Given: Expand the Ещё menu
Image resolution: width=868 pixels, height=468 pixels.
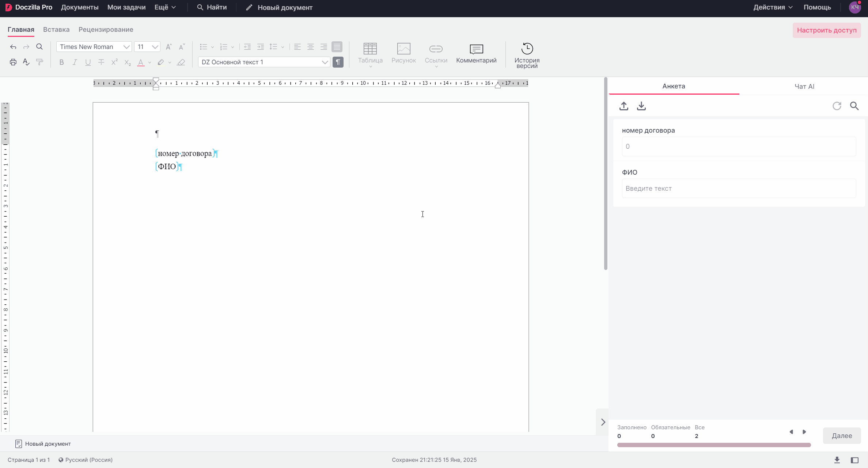Looking at the screenshot, I should pyautogui.click(x=165, y=7).
